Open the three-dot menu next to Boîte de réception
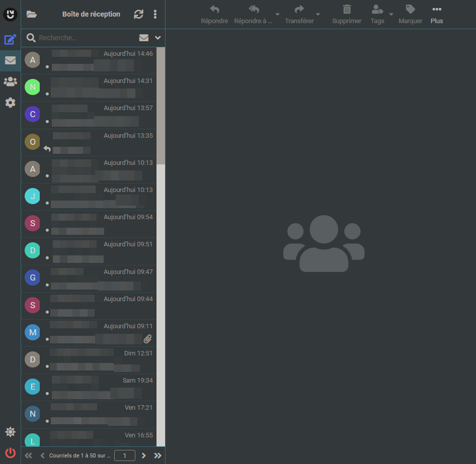Image resolution: width=476 pixels, height=464 pixels. (x=155, y=14)
